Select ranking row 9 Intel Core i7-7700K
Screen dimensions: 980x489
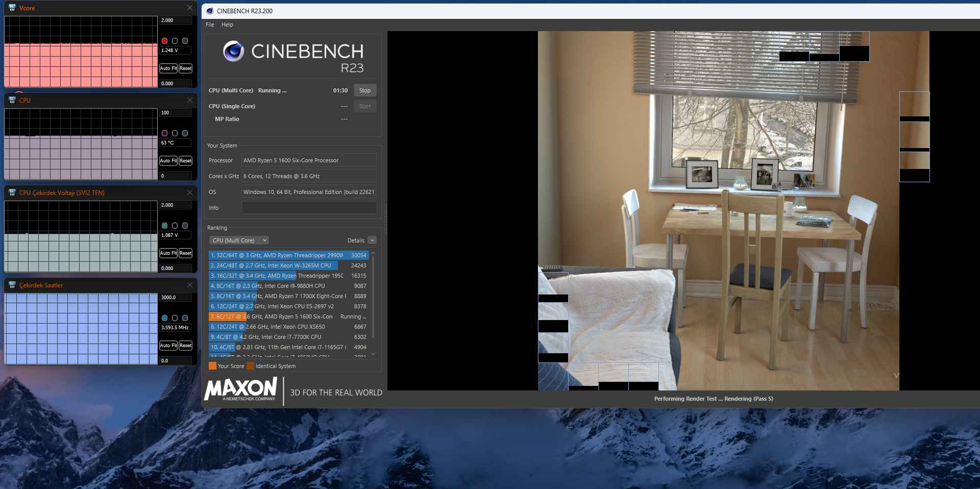pos(288,337)
